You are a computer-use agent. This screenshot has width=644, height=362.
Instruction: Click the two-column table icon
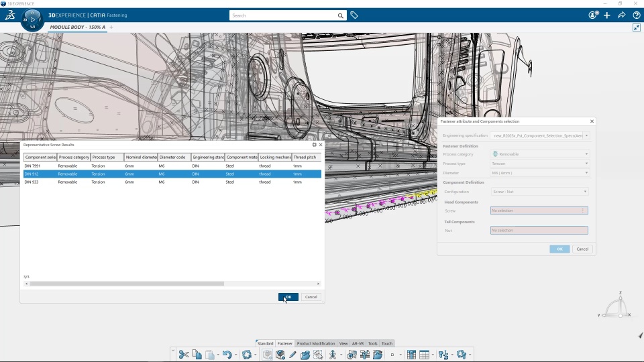(411, 354)
